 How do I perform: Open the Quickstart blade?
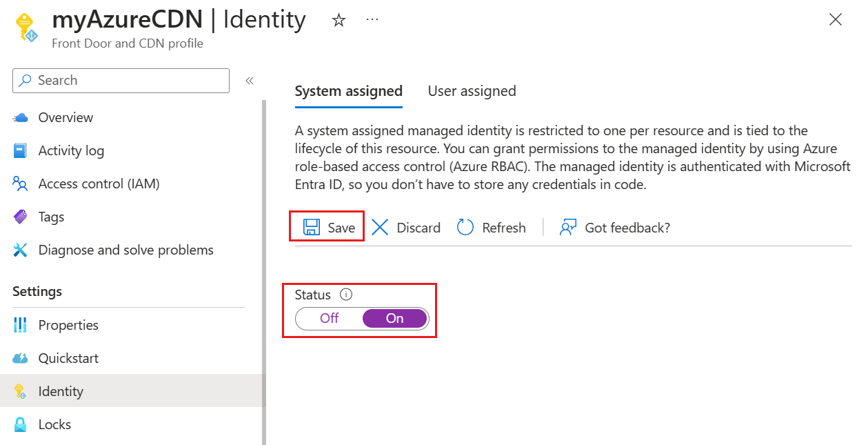coord(21,358)
